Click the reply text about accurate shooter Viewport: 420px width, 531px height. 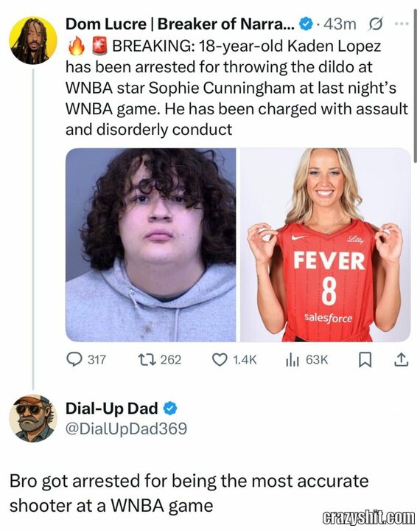point(189,493)
